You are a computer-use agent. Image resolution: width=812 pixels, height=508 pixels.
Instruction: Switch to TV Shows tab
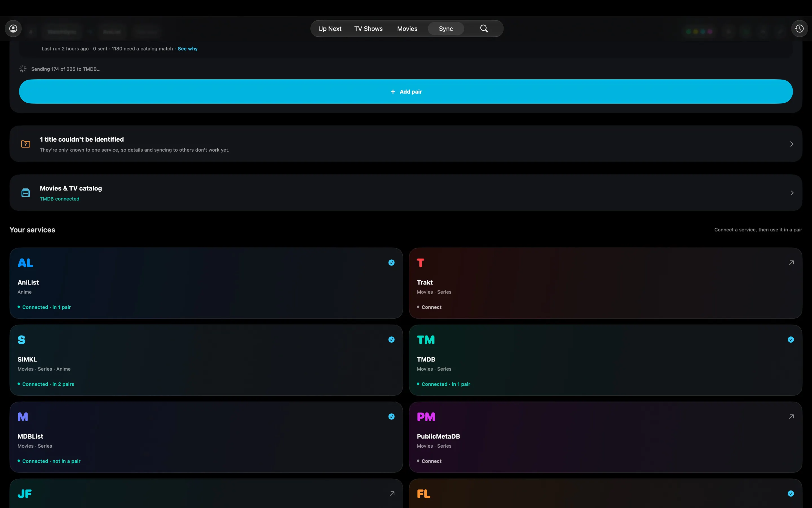(x=369, y=29)
